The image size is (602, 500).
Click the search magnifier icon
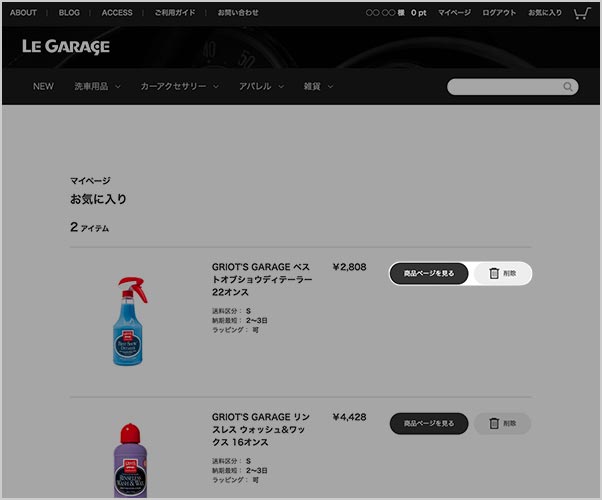(568, 87)
